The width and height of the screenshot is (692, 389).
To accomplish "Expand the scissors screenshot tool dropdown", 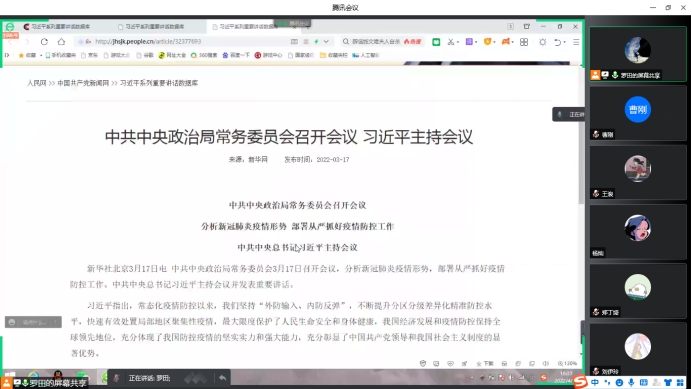I will tap(458, 42).
